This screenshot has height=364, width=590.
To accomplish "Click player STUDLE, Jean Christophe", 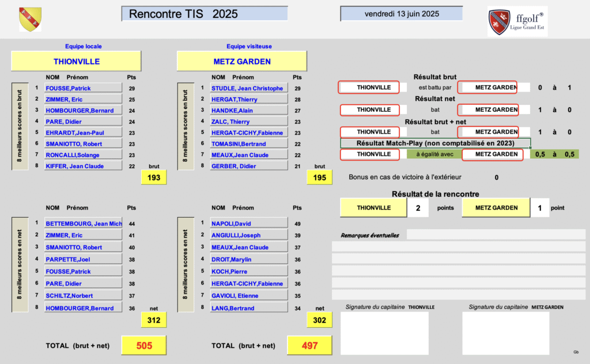I will click(x=248, y=88).
